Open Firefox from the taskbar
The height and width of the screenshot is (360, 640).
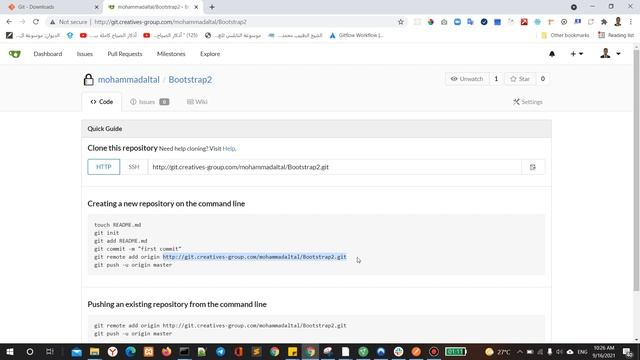coord(167,351)
